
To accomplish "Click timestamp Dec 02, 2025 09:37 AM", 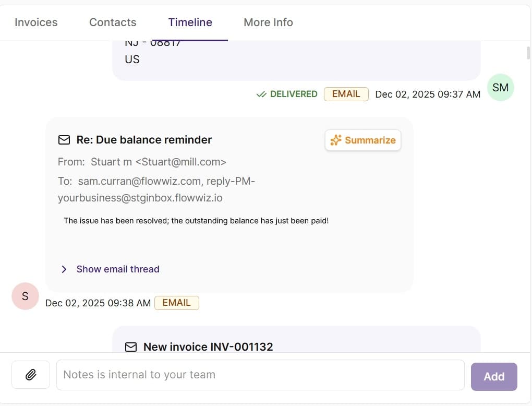I will tap(428, 94).
